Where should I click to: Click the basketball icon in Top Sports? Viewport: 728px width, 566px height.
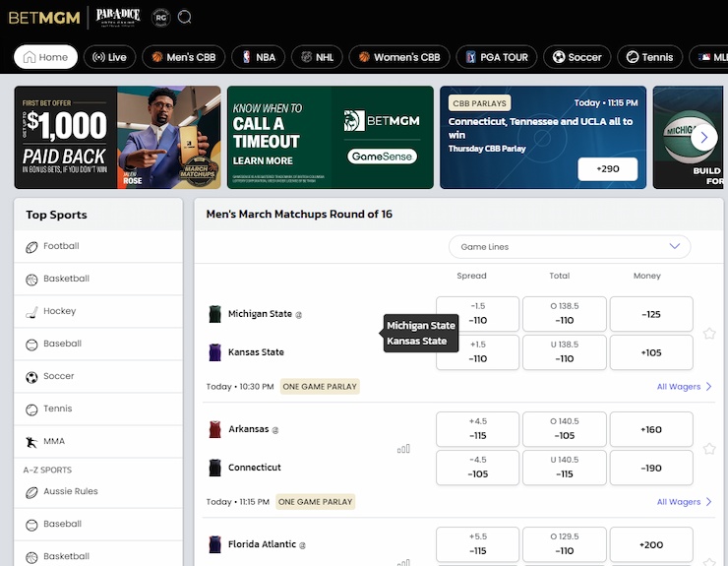(x=31, y=280)
